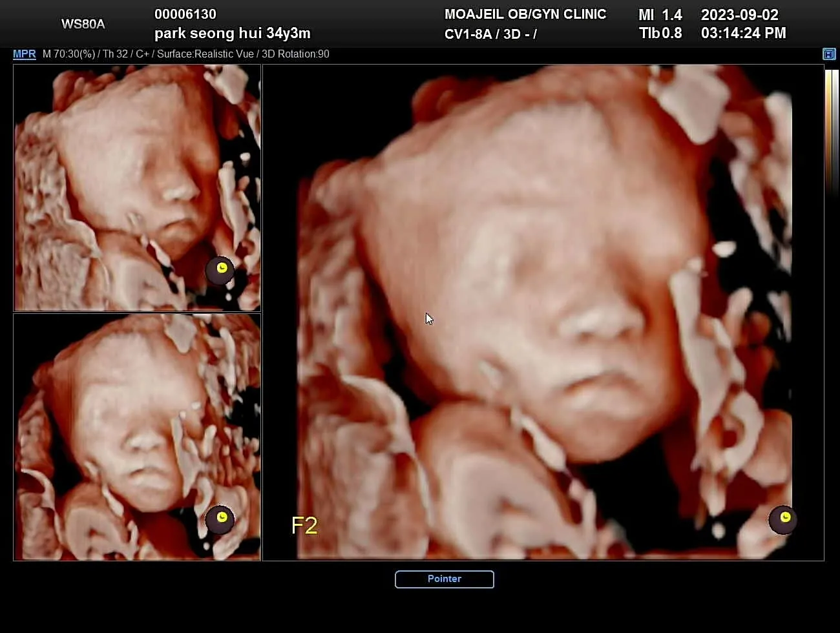
Task: Click patient ID 00006130
Action: pos(185,14)
